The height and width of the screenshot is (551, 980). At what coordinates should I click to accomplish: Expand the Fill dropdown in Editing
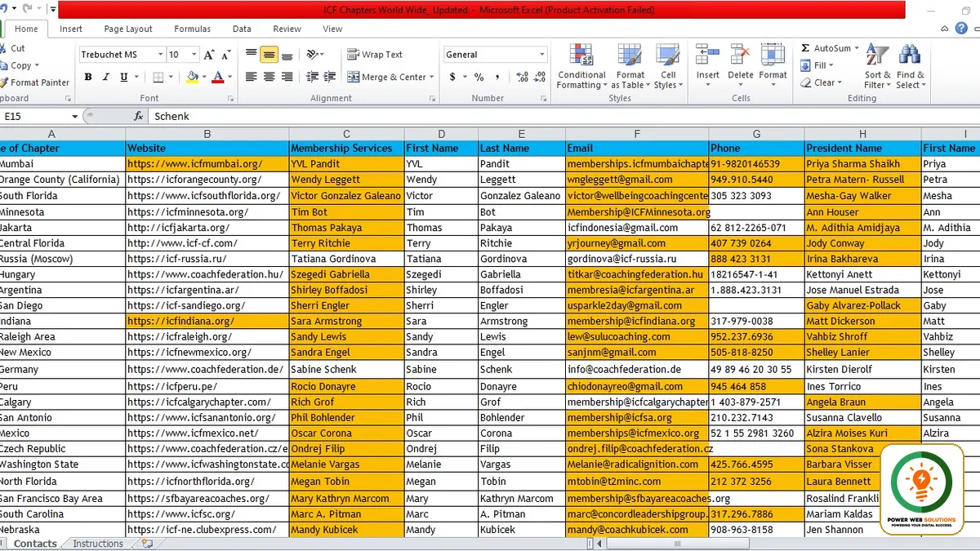coord(831,65)
